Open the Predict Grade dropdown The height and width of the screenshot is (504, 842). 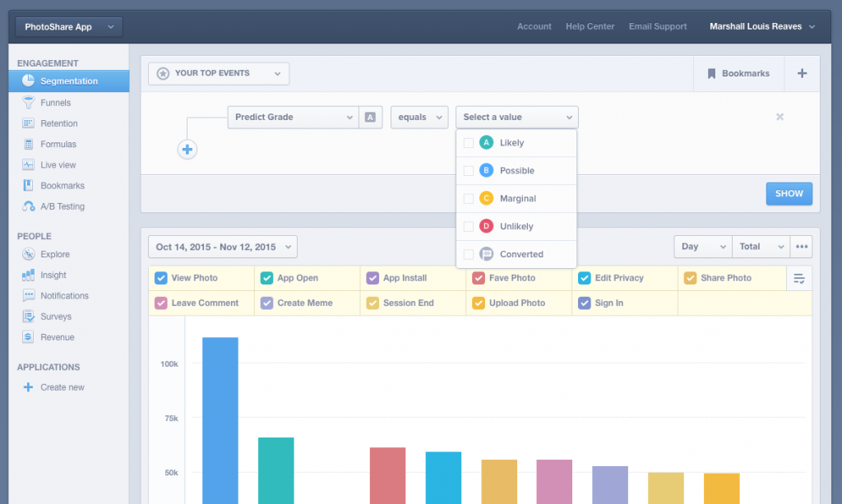pyautogui.click(x=293, y=117)
